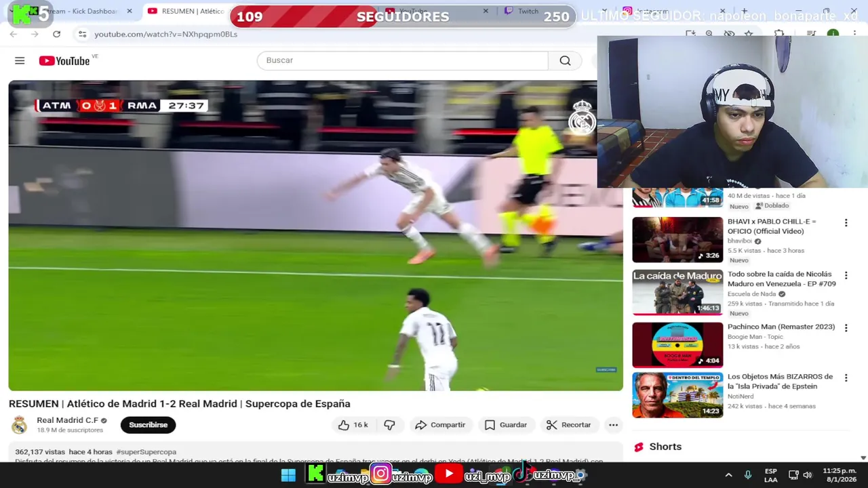
Task: Open the #superSupercopa hashtag link
Action: 146,451
